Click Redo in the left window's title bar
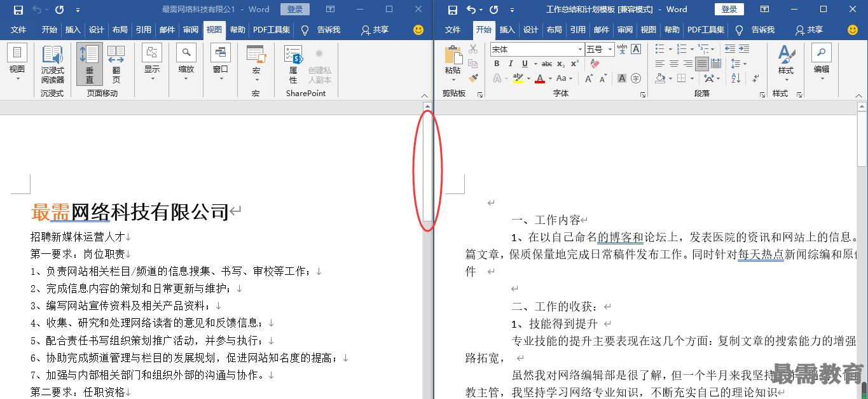This screenshot has height=399, width=868. click(60, 10)
